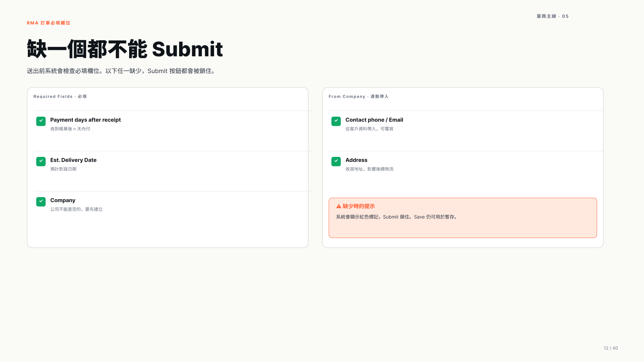Toggle the Contact phone / Email checkbox
The width and height of the screenshot is (644, 362).
336,121
